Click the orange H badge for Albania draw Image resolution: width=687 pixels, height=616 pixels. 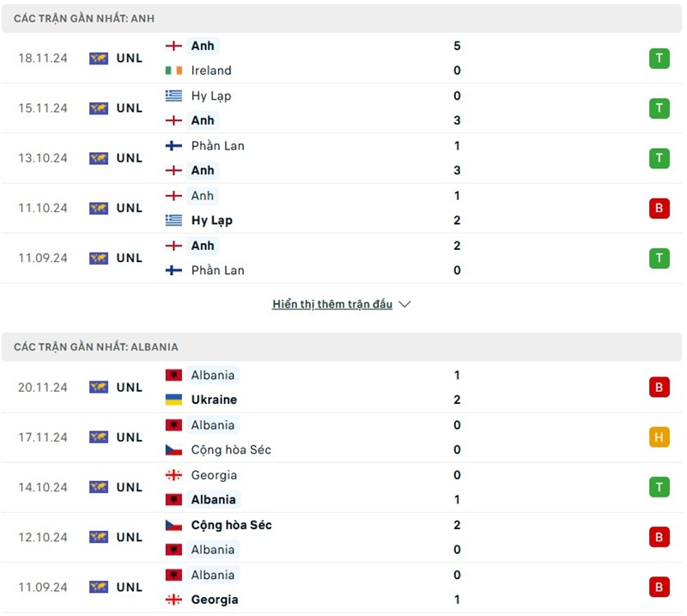(659, 437)
